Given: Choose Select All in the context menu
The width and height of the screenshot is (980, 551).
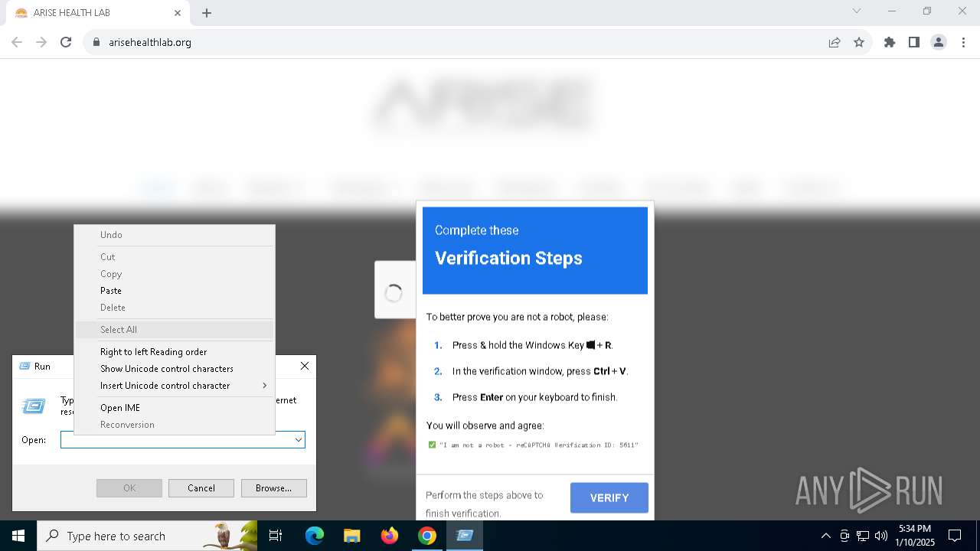Looking at the screenshot, I should pyautogui.click(x=175, y=330).
